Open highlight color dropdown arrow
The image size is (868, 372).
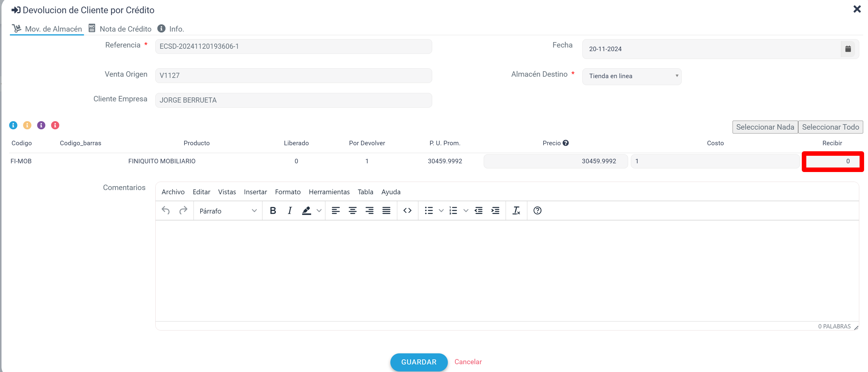tap(319, 211)
